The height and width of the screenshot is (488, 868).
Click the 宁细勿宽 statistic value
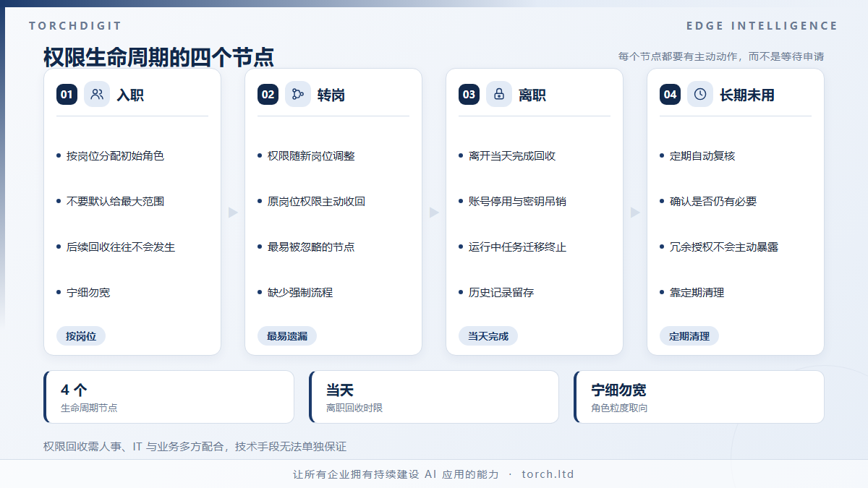click(x=618, y=390)
